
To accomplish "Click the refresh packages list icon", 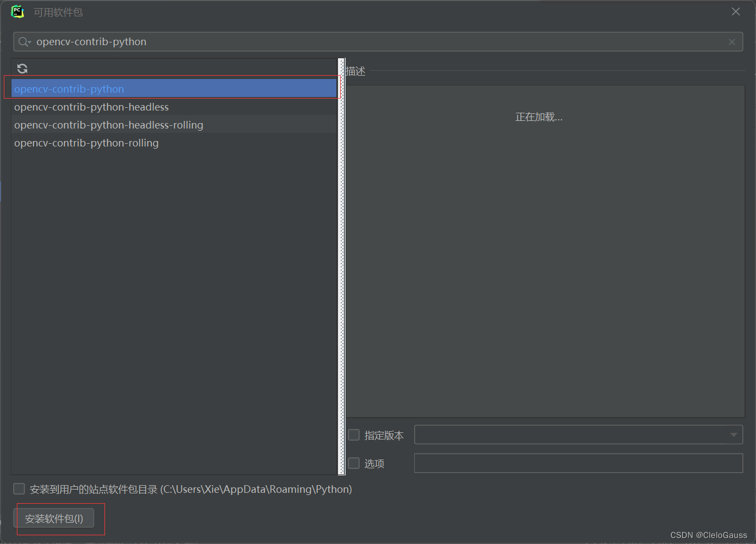I will tap(22, 69).
